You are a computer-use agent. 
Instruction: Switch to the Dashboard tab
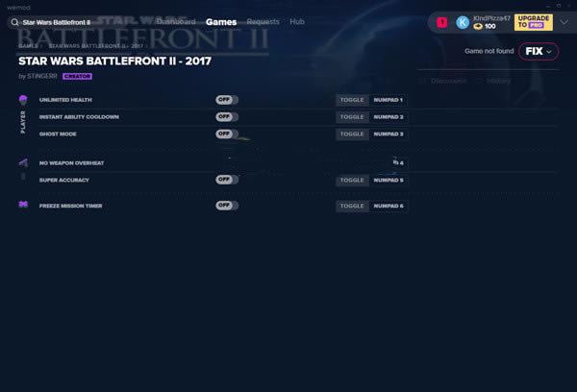[176, 21]
